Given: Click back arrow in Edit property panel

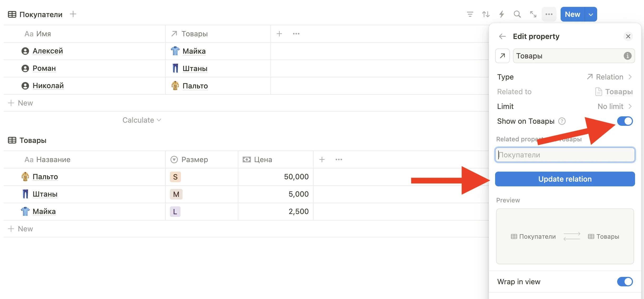Looking at the screenshot, I should tap(502, 37).
